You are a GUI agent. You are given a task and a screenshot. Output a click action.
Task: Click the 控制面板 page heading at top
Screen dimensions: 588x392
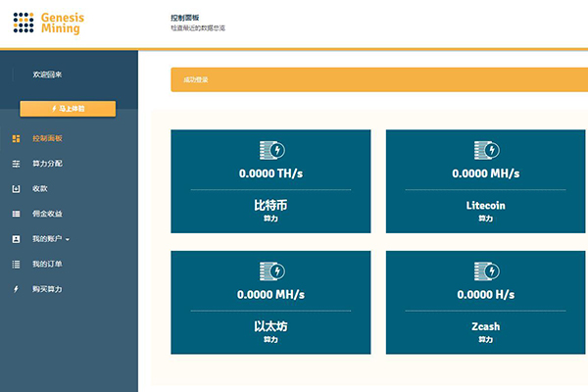[185, 18]
